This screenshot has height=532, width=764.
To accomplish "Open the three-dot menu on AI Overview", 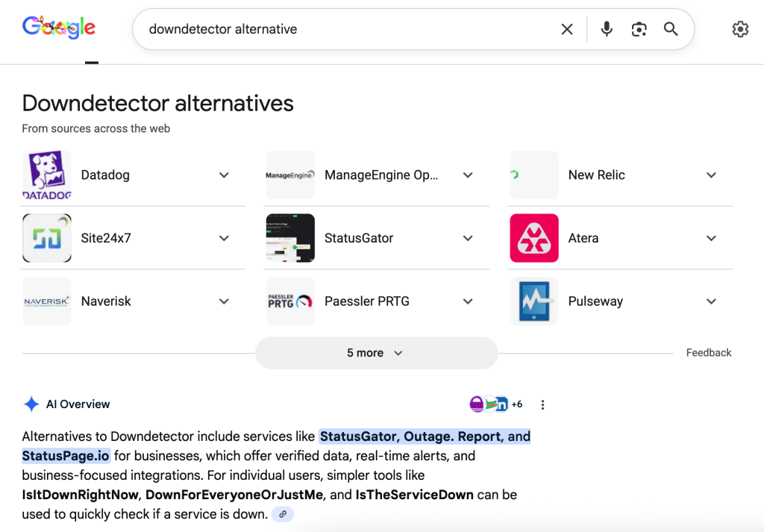I will click(x=542, y=404).
